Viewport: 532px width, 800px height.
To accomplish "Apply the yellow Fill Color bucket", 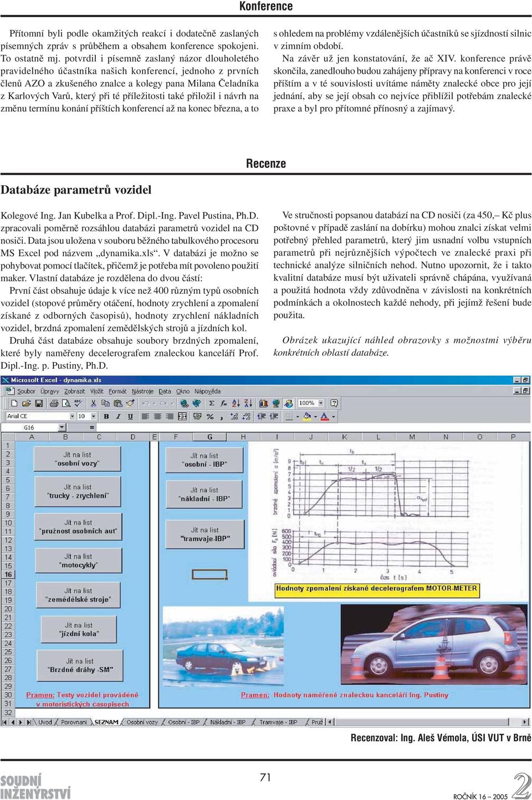I will pyautogui.click(x=306, y=416).
